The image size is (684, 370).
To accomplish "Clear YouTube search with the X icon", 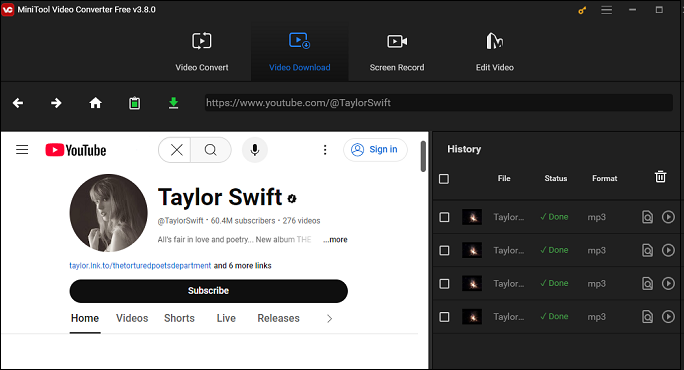I will click(x=176, y=150).
